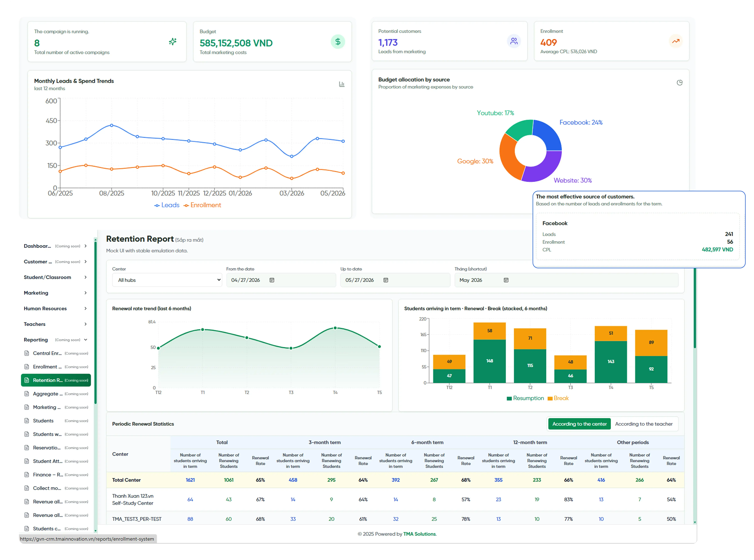Expand the Marketing sidebar menu
The height and width of the screenshot is (560, 754).
coord(55,293)
